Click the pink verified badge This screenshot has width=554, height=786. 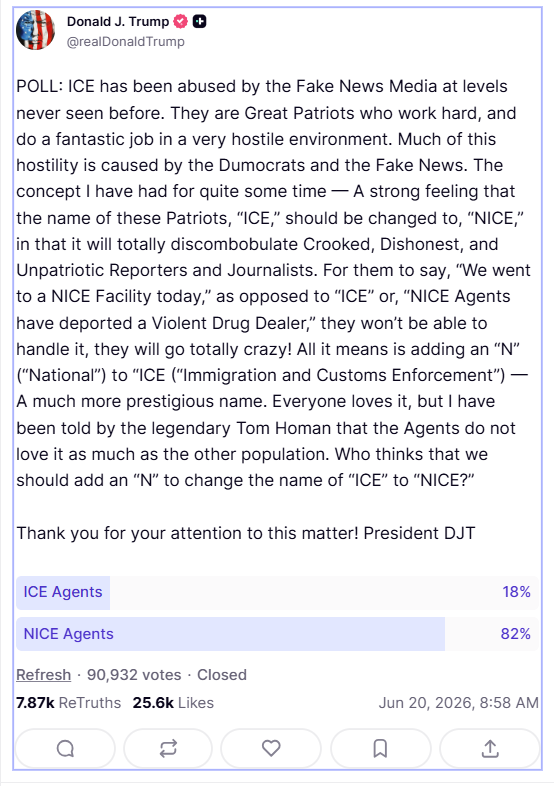pyautogui.click(x=180, y=22)
